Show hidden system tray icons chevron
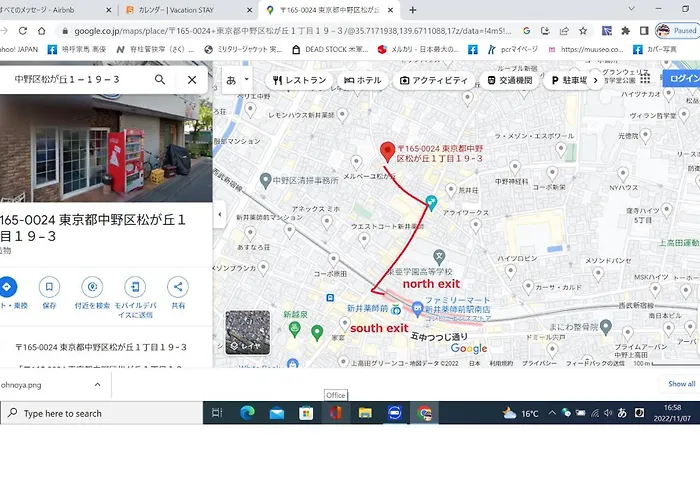 pyautogui.click(x=552, y=413)
